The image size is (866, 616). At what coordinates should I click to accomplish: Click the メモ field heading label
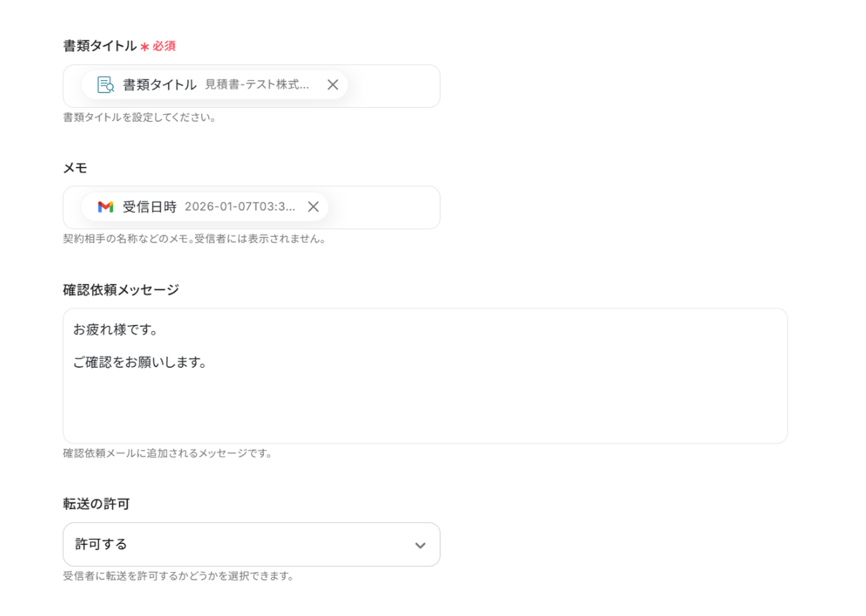point(75,168)
